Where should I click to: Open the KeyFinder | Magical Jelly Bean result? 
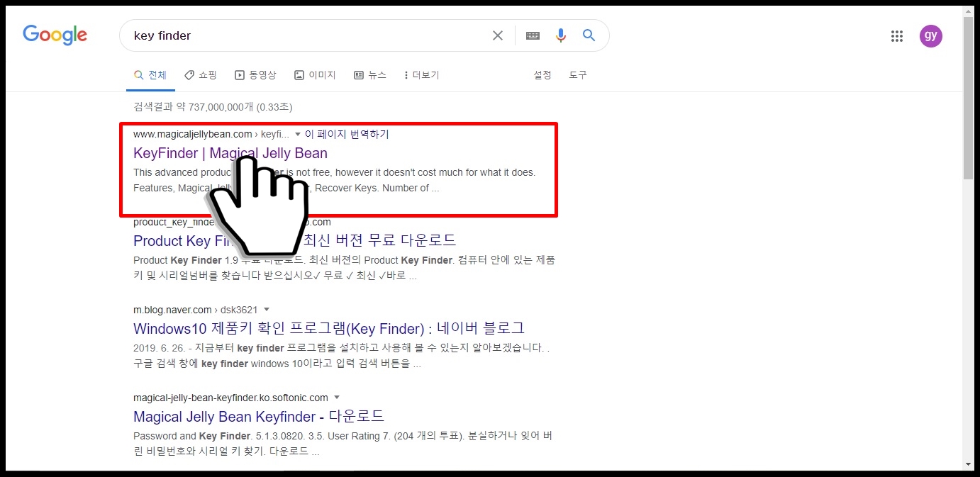pos(230,153)
